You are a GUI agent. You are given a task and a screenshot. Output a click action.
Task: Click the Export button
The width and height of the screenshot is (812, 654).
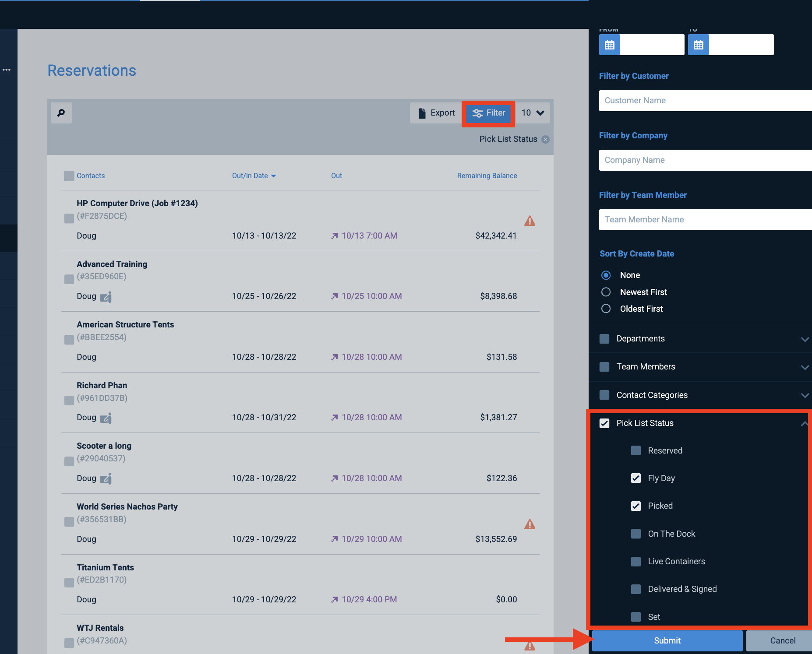pos(436,113)
